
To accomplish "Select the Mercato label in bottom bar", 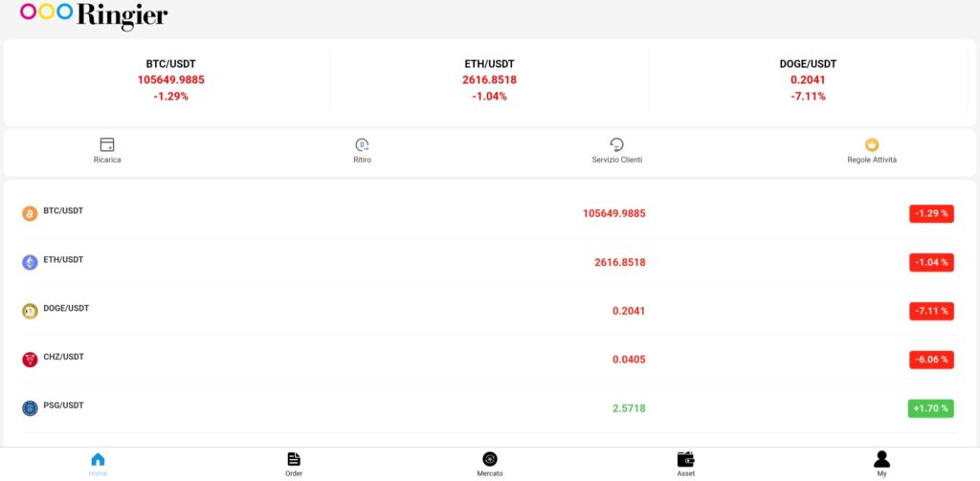I will click(x=490, y=473).
